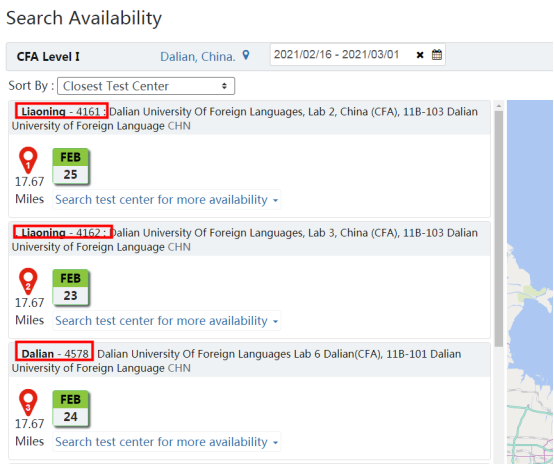Expand more availability for Liaoning 4161 center
The width and height of the screenshot is (554, 465).
pos(167,200)
